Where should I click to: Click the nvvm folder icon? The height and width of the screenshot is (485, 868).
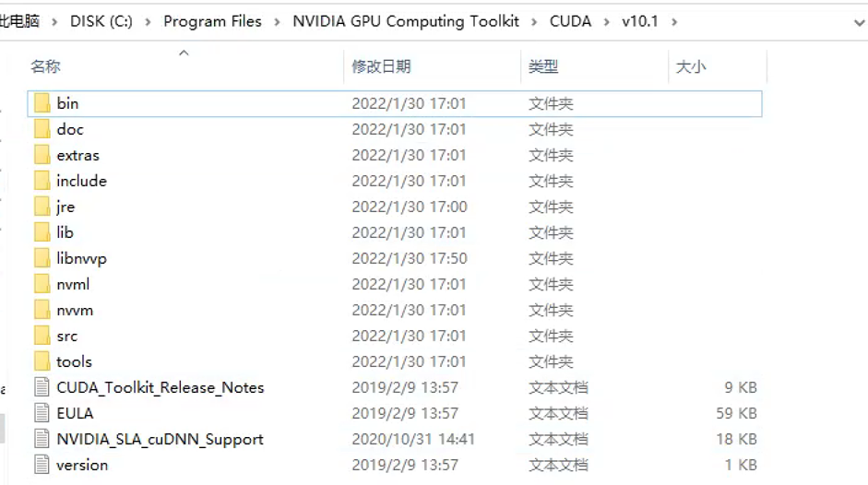(42, 310)
